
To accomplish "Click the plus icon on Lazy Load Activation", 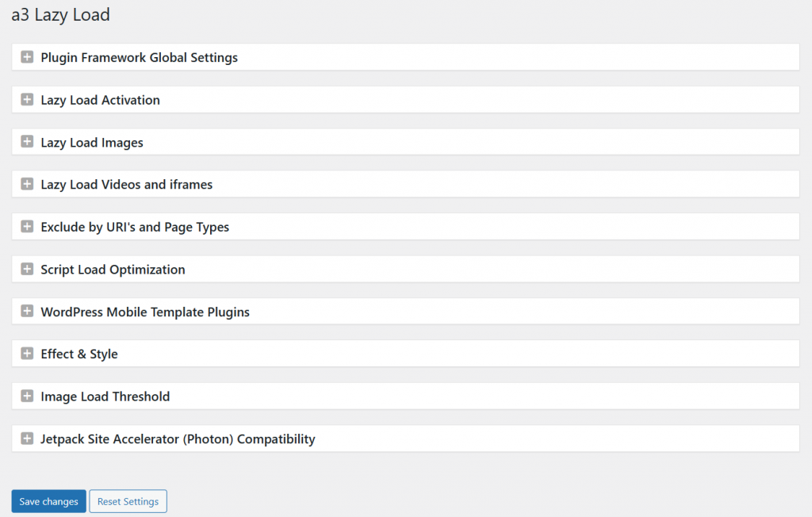I will click(28, 100).
